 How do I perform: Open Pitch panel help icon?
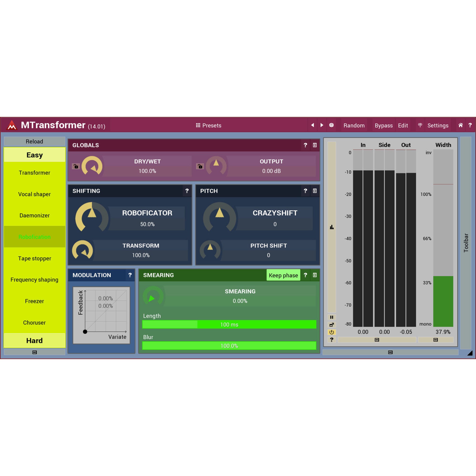(x=306, y=191)
